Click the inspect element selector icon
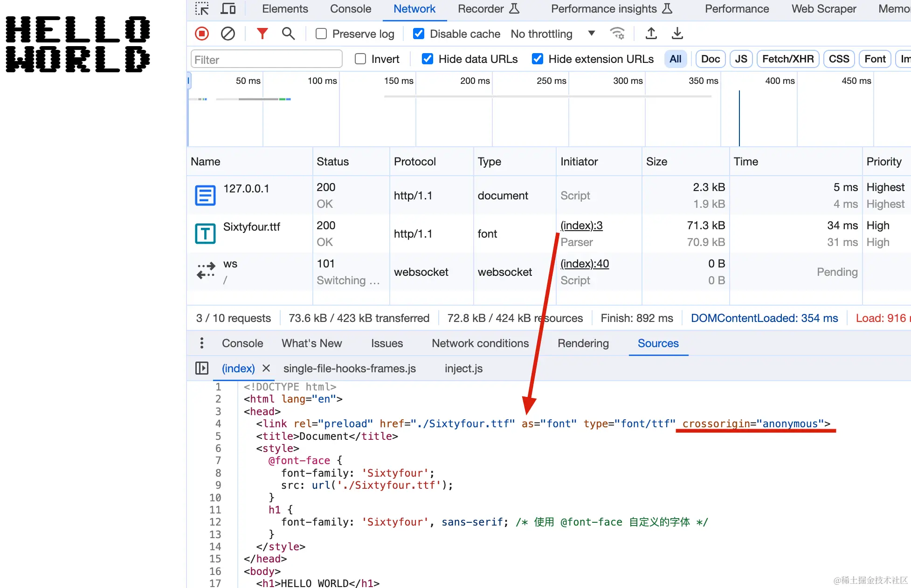The width and height of the screenshot is (911, 588). pyautogui.click(x=202, y=9)
